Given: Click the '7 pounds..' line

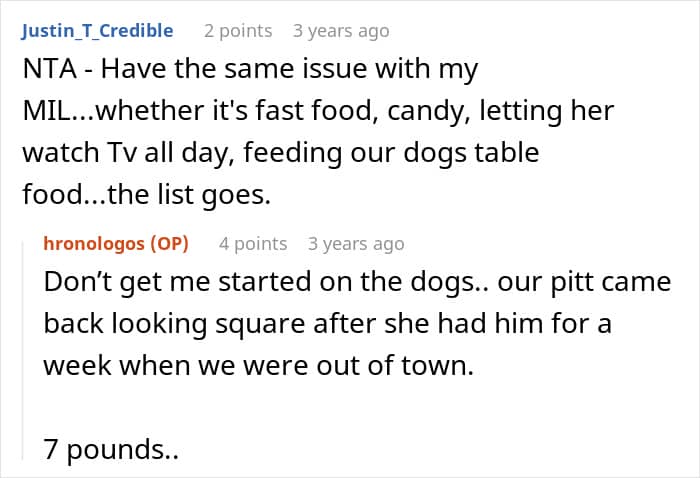Looking at the screenshot, I should (x=111, y=450).
